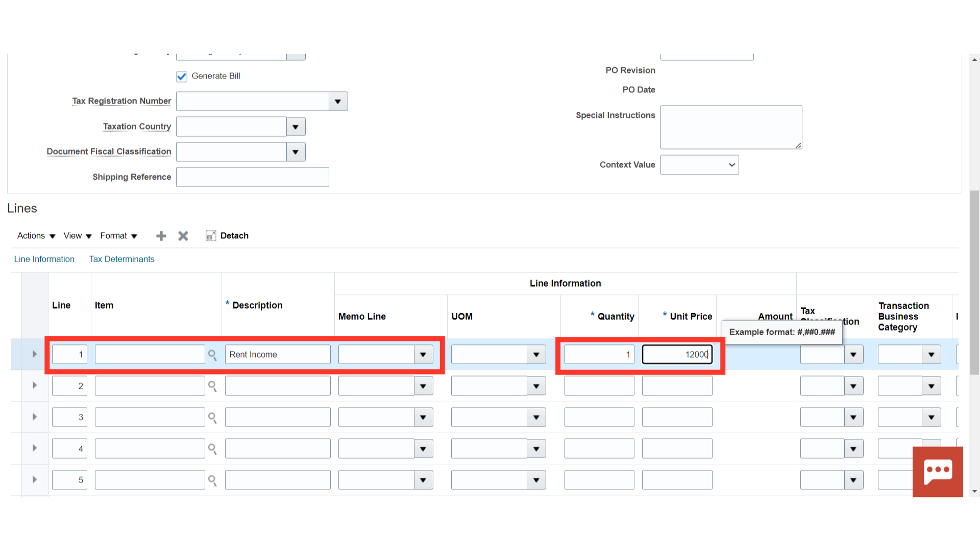Click the Detach table icon
This screenshot has height=551, width=980.
click(x=211, y=236)
